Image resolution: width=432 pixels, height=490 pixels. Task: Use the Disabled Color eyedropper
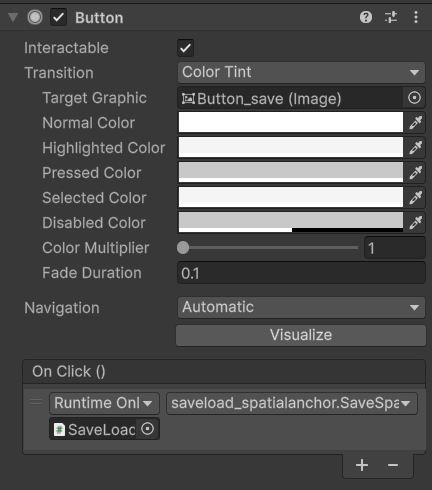tap(416, 223)
